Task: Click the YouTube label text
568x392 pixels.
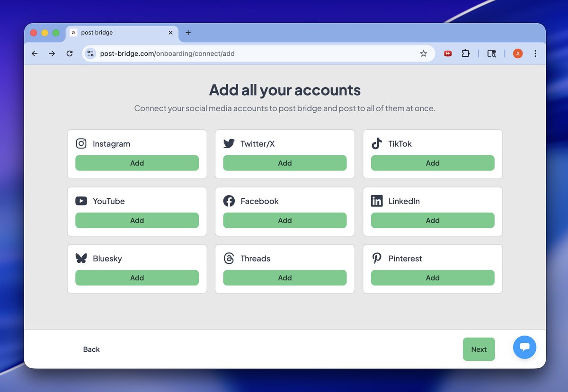Action: (x=109, y=201)
